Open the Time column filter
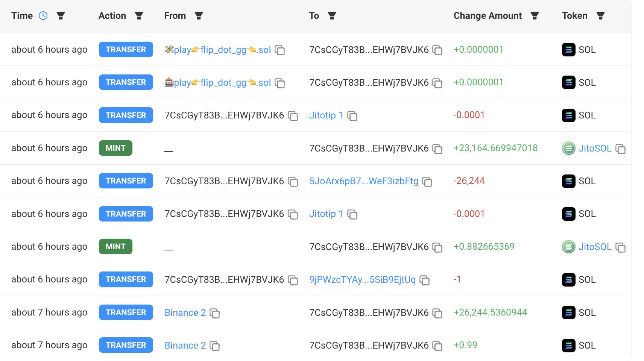The image size is (644, 361). click(x=61, y=15)
